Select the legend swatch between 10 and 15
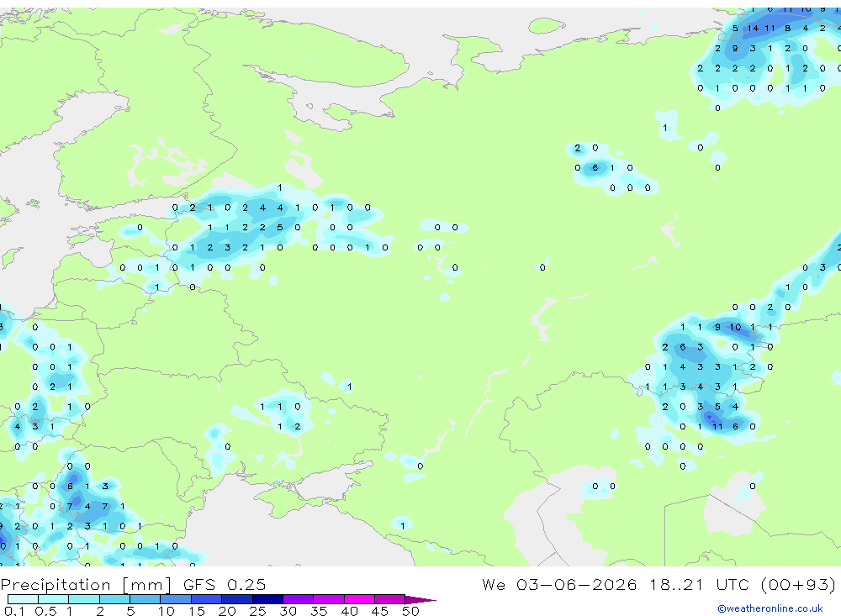 pyautogui.click(x=176, y=599)
